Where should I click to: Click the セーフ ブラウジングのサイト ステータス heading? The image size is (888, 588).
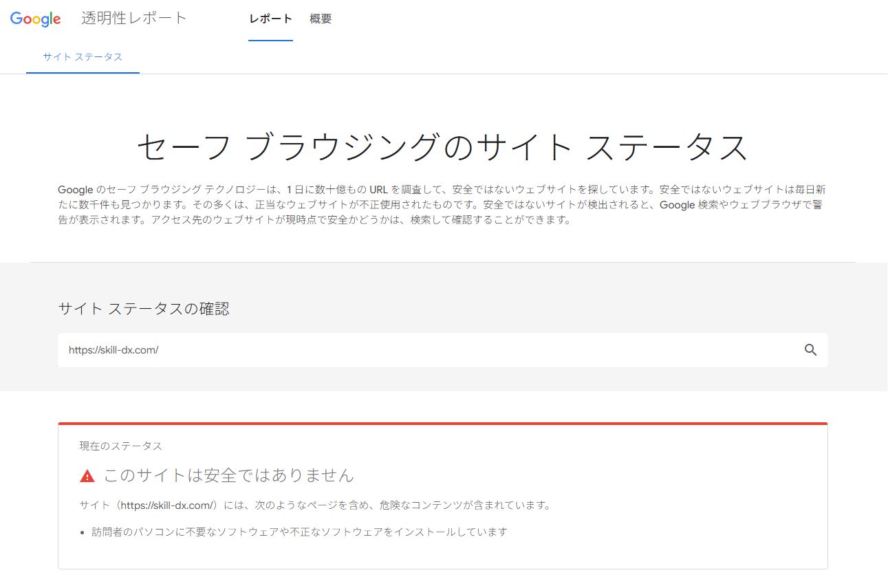point(442,147)
